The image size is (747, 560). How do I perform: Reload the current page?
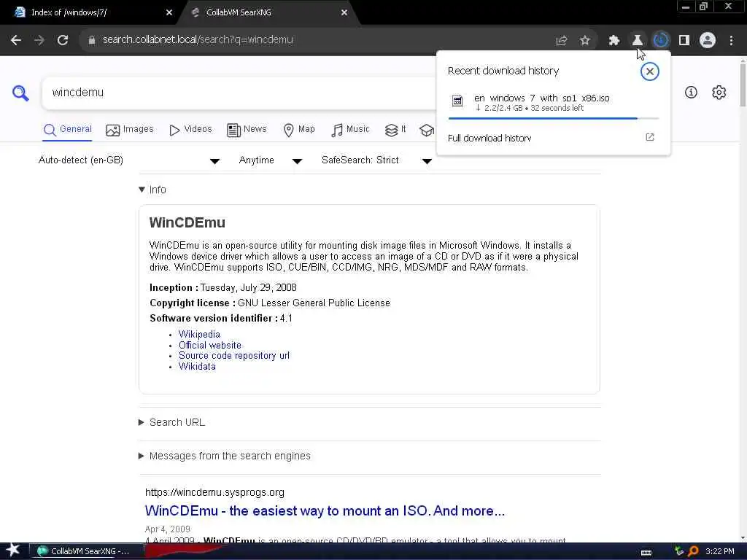pos(63,40)
